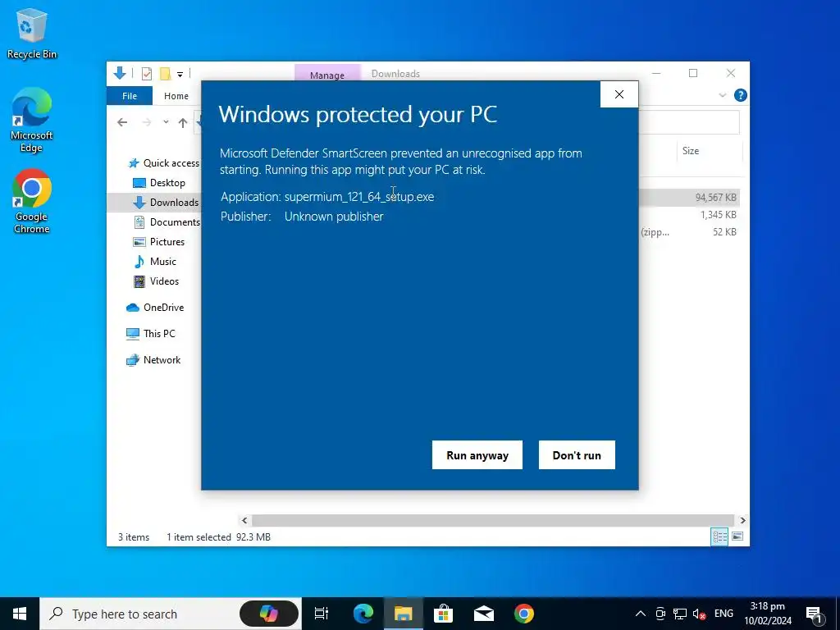The image size is (840, 630).
Task: Select Downloads in navigation pane
Action: 166,202
